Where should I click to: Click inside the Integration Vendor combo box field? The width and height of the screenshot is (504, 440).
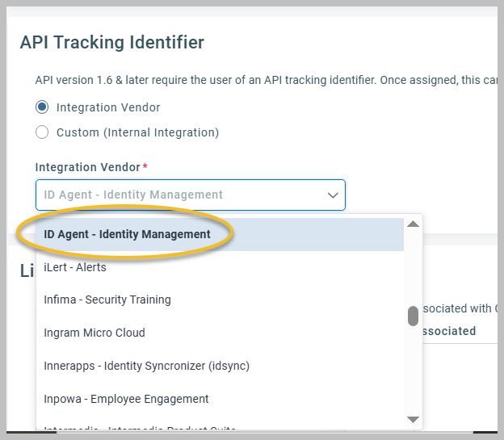178,195
